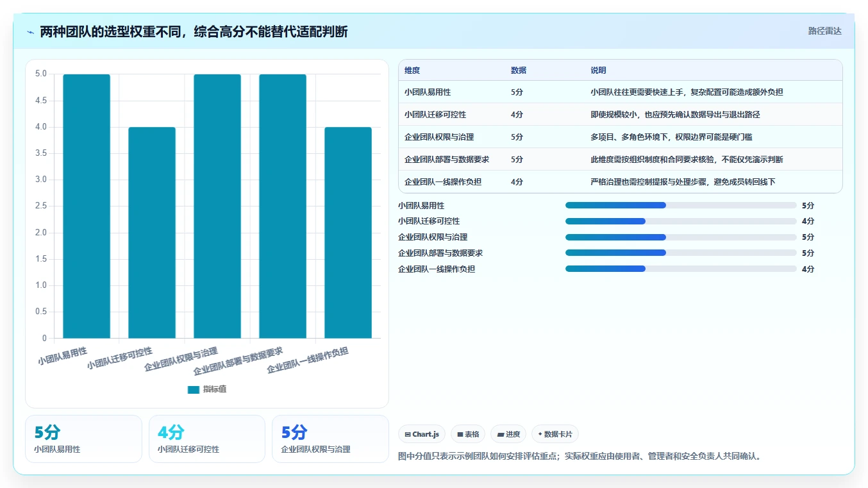Click the 小团队易用性 x-axis label

62,356
